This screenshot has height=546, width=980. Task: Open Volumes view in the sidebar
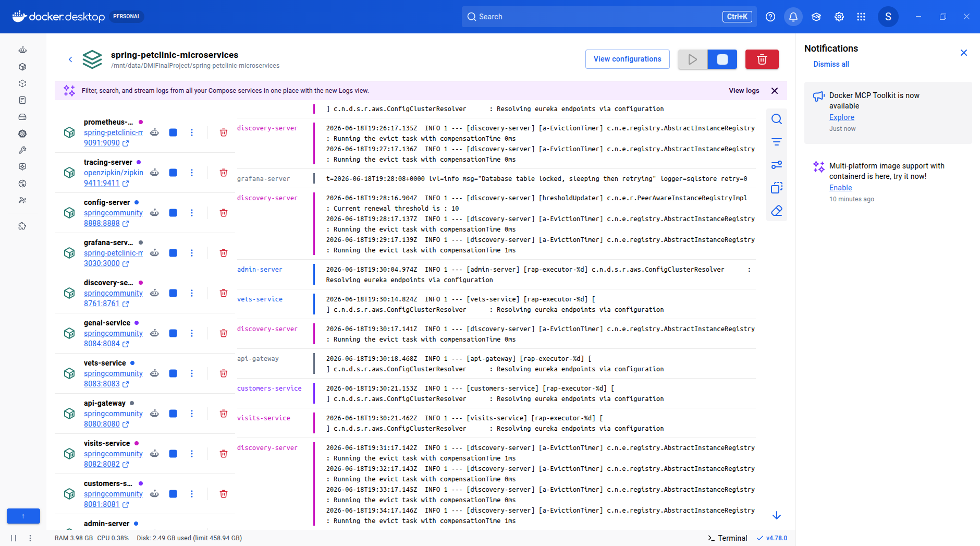[x=22, y=117]
